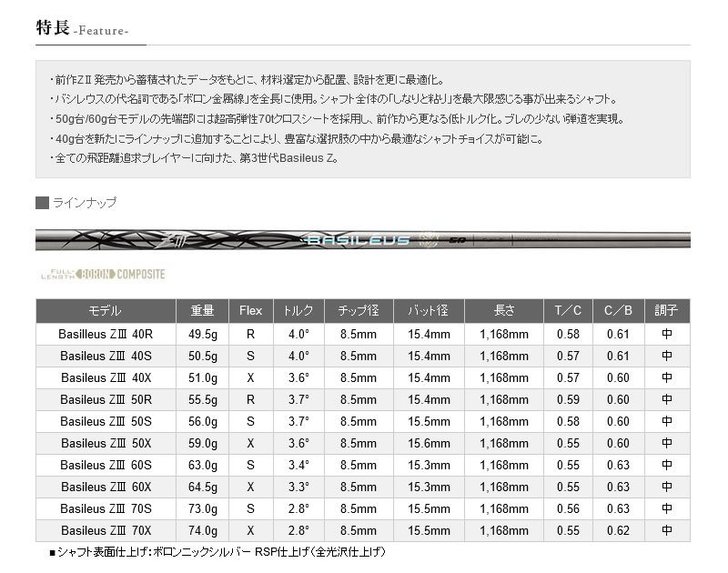Click the モデル column header
Screen dimensions: 728x573
pyautogui.click(x=106, y=311)
